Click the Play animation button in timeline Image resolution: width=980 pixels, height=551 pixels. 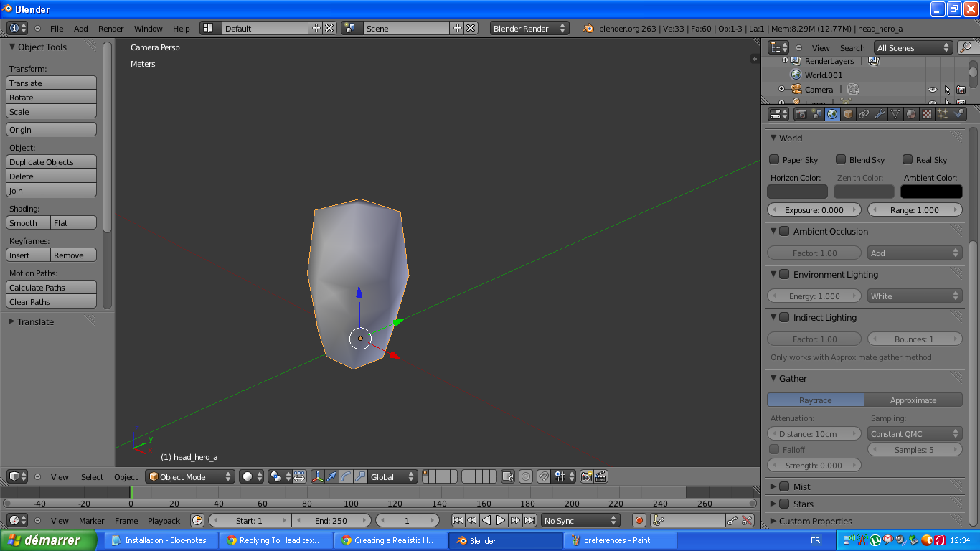(x=501, y=520)
